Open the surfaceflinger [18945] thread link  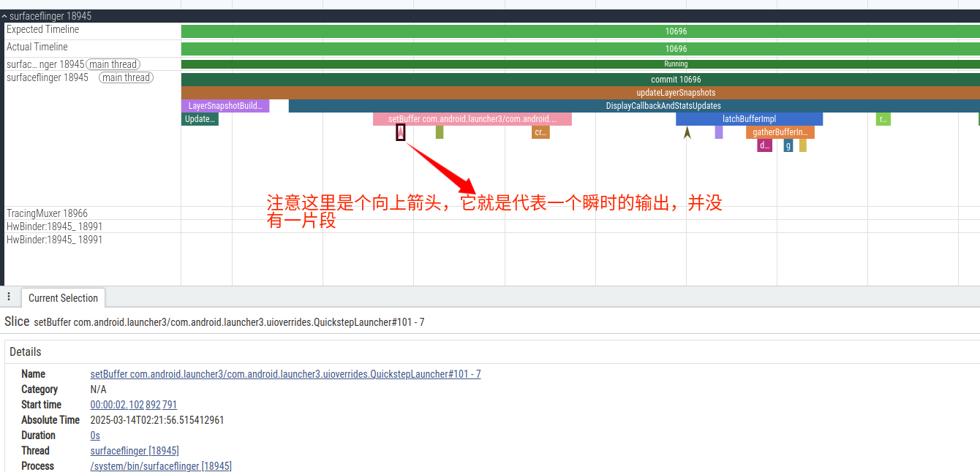tap(135, 451)
